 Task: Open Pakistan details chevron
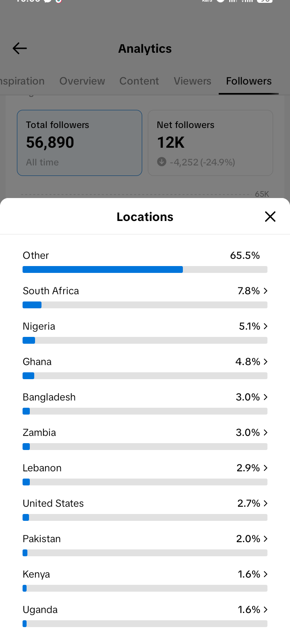pos(265,539)
